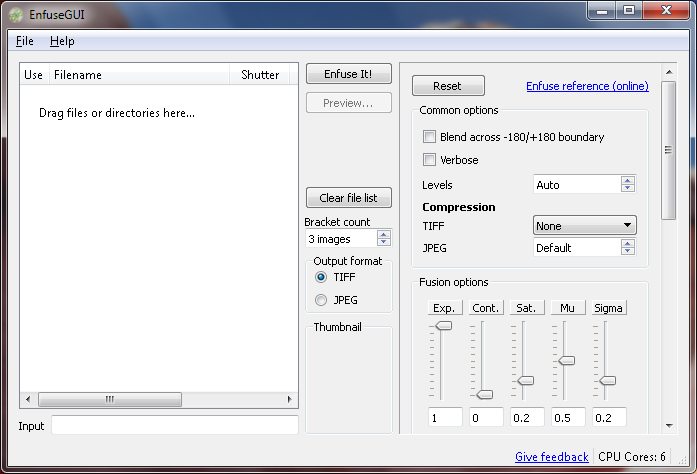Click the Input text field
Screen dimensions: 697x474
(175, 425)
